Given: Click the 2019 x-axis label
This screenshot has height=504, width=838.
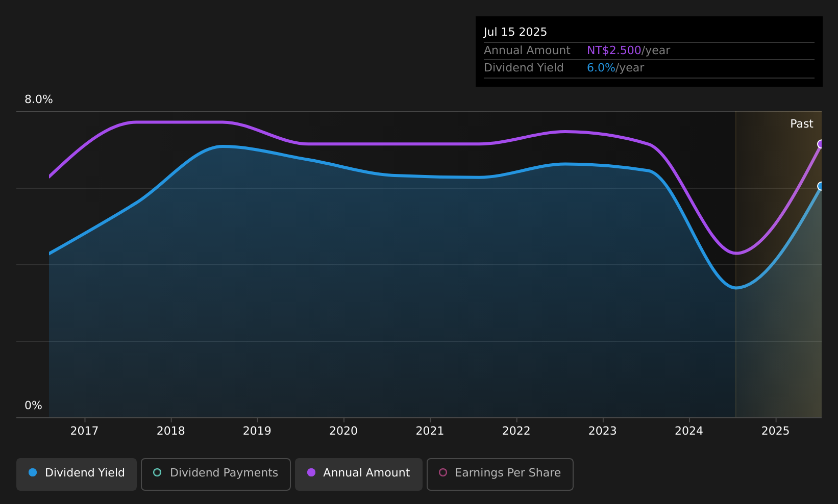Looking at the screenshot, I should (257, 431).
